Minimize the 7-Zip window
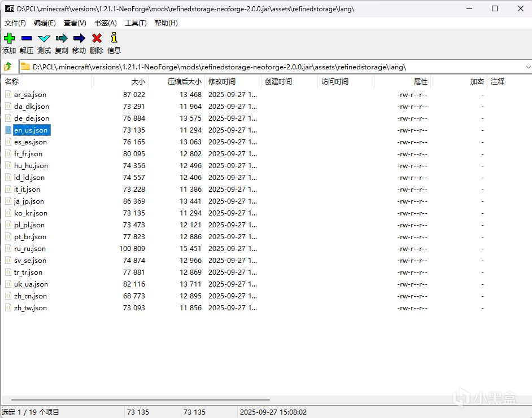 click(x=469, y=8)
